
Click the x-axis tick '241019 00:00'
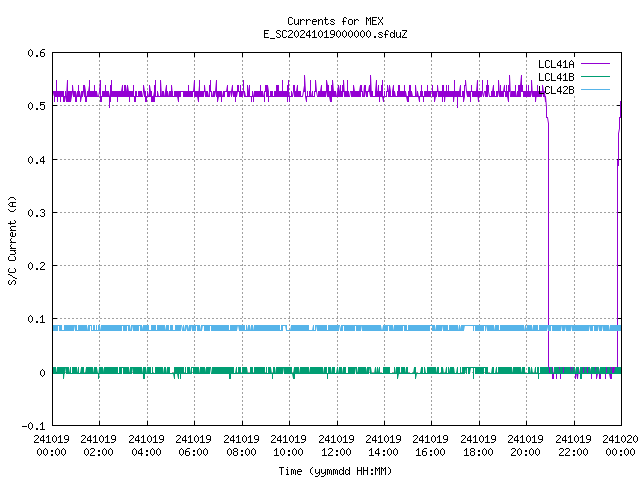pos(51,445)
